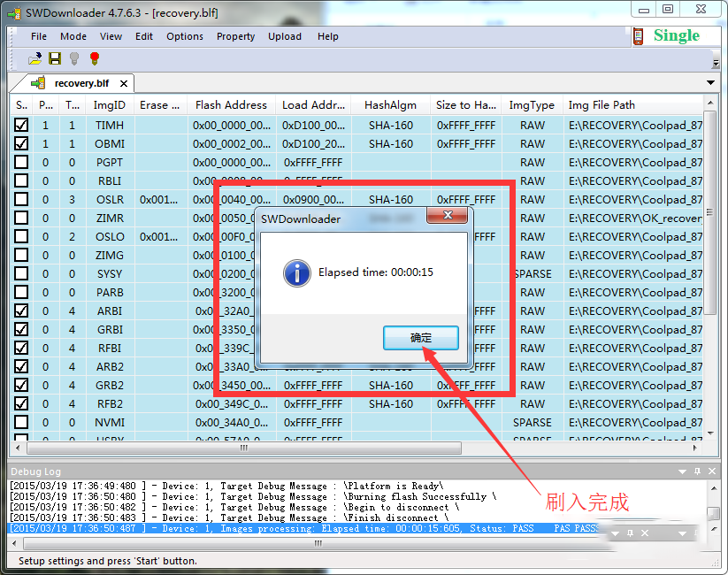Screen dimensions: 728x575
Task: Open the File menu
Action: click(39, 36)
